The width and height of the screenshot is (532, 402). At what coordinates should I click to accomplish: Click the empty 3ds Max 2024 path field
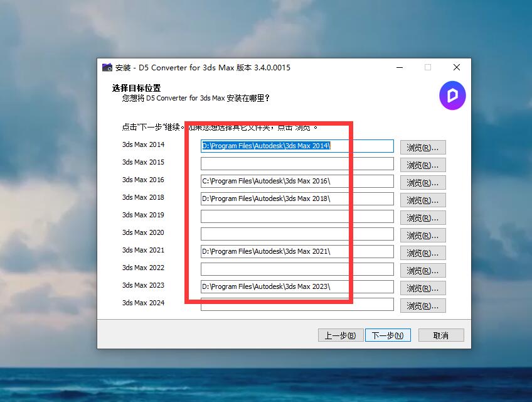297,305
